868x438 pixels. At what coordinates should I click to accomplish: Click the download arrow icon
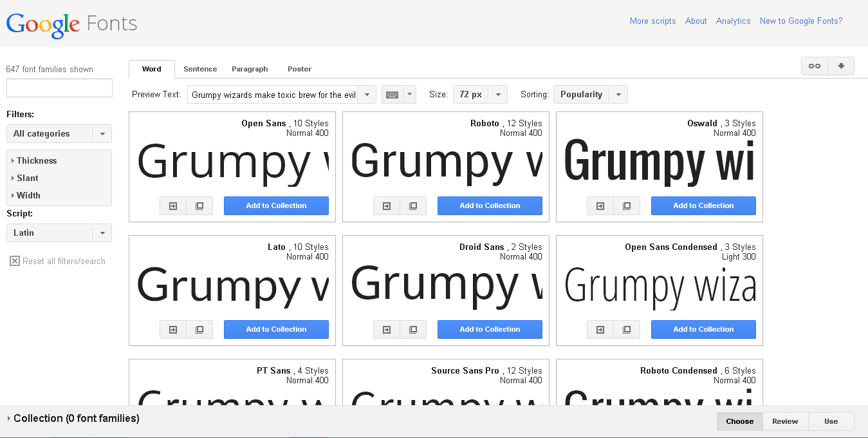coord(841,66)
